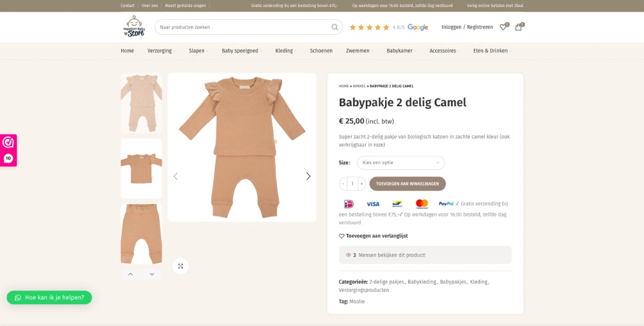Click the Happiest Baby Store logo
This screenshot has height=326, width=644.
click(134, 27)
